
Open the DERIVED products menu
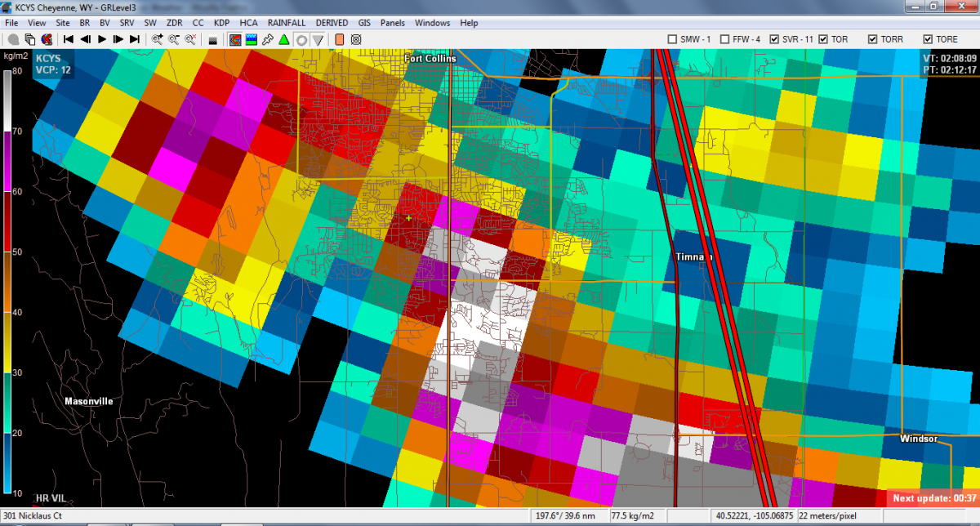pyautogui.click(x=332, y=23)
